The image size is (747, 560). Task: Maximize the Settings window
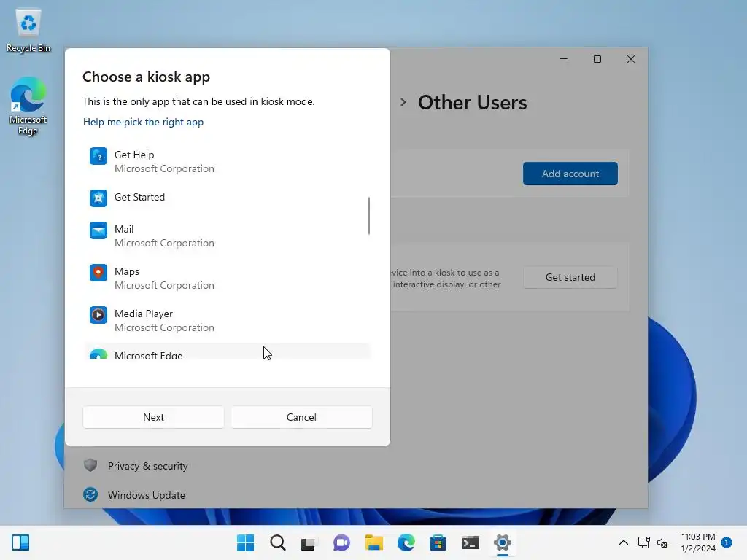click(597, 59)
